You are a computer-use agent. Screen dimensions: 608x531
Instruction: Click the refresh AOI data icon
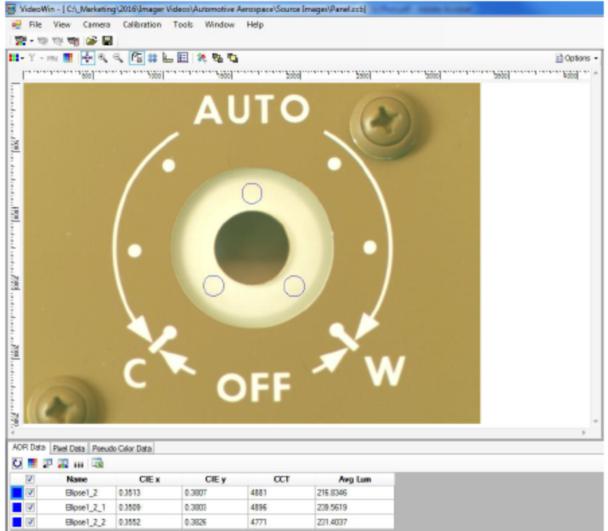17,463
